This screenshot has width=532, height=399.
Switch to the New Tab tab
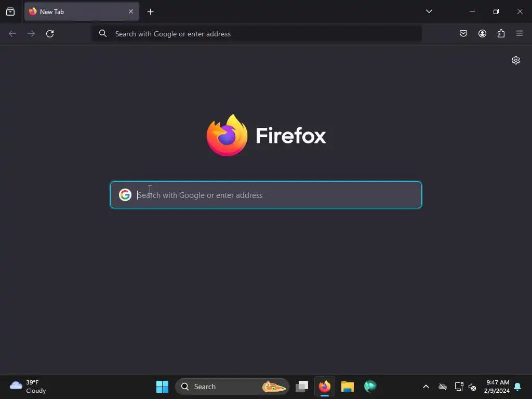pyautogui.click(x=82, y=11)
